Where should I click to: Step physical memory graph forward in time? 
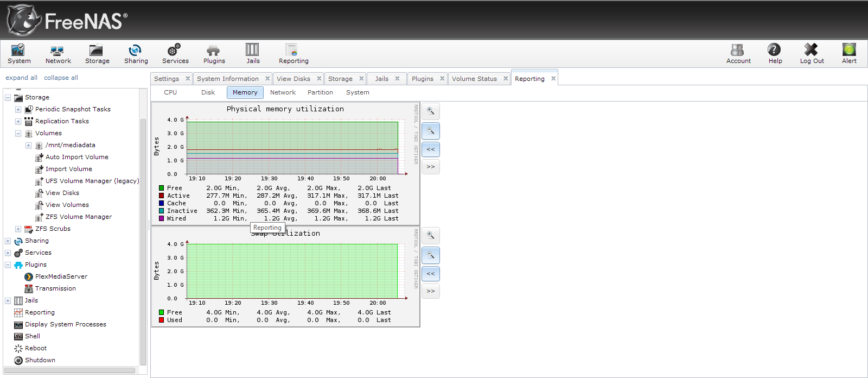coord(431,167)
